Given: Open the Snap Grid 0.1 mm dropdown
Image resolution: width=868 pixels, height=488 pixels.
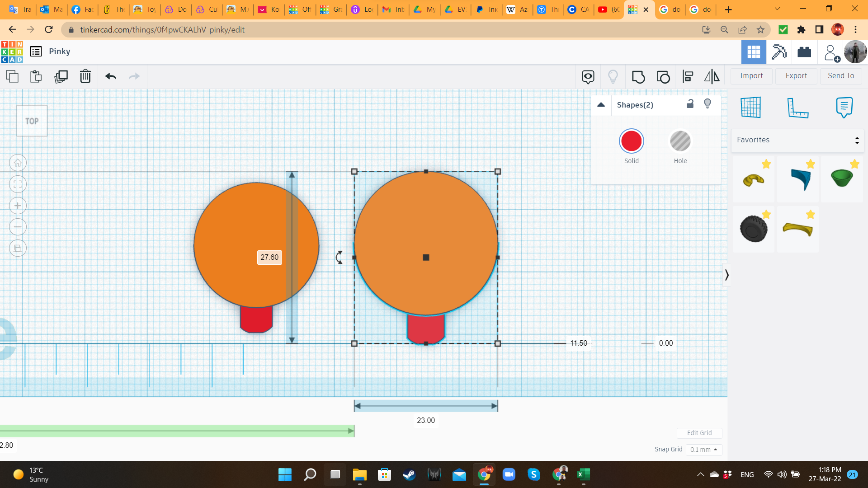Looking at the screenshot, I should (703, 450).
